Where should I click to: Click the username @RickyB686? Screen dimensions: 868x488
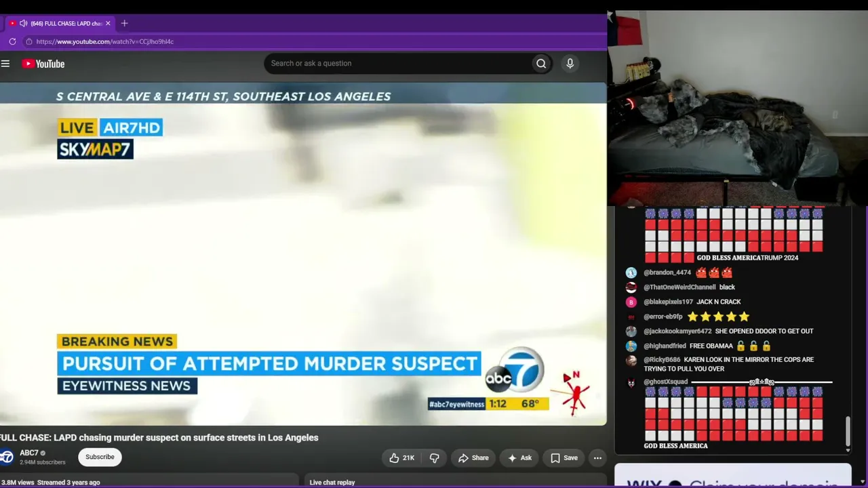[x=662, y=360]
